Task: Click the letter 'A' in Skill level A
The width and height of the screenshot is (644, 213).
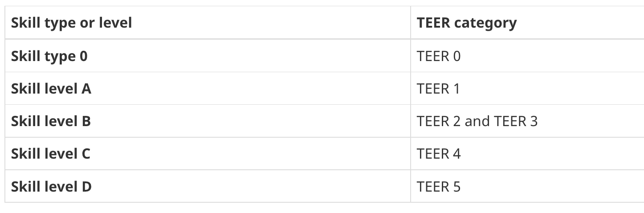Action: pyautogui.click(x=86, y=89)
